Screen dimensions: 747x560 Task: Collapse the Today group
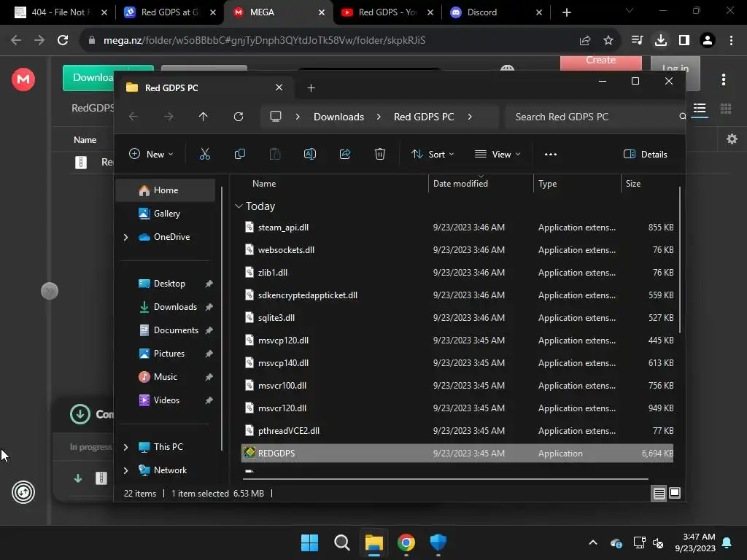239,206
